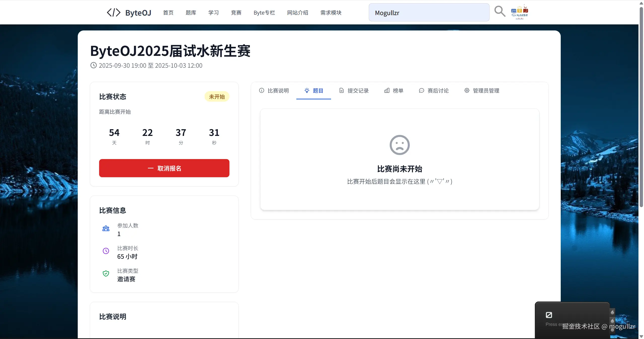Click the green shield contest type icon
644x339 pixels.
pos(106,274)
